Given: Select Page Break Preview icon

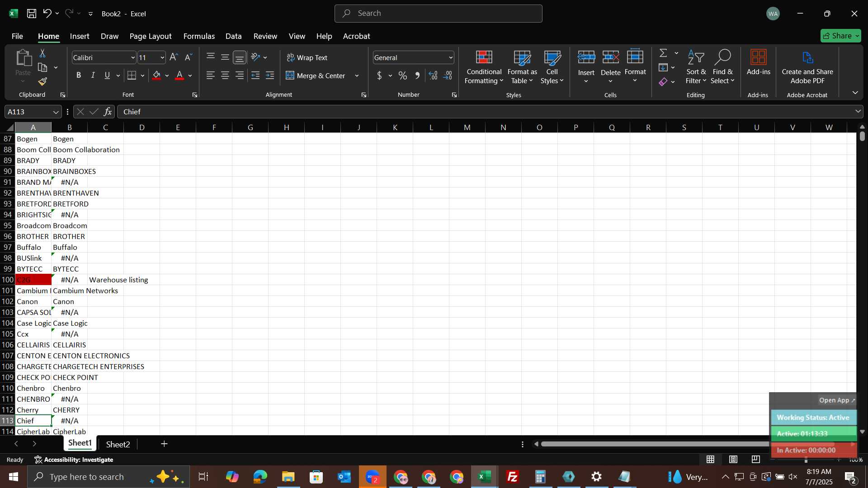Looking at the screenshot, I should [756, 460].
